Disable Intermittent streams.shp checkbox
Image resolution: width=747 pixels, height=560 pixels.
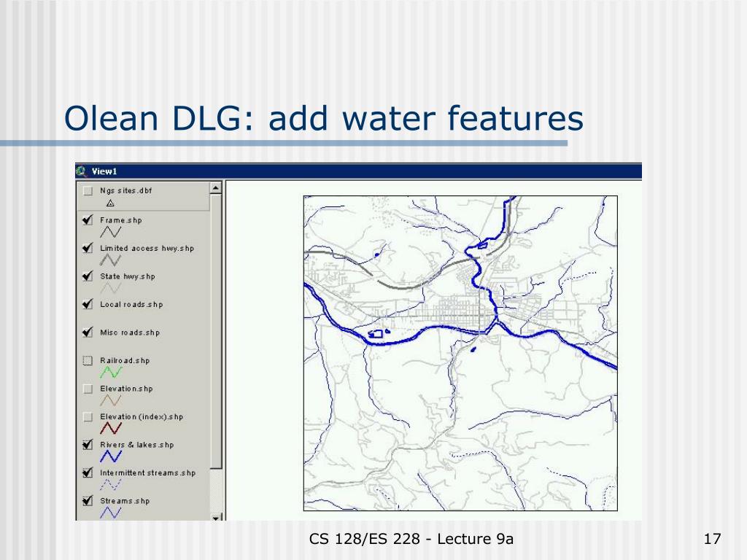(88, 472)
